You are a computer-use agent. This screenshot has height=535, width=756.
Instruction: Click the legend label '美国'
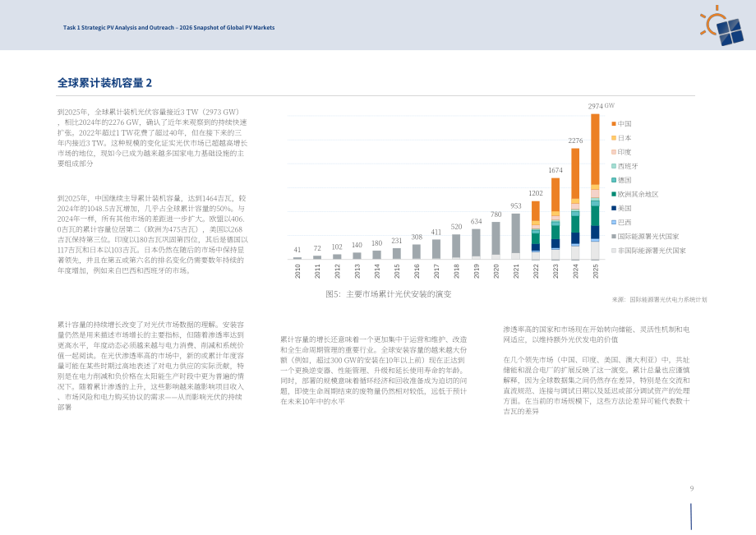pyautogui.click(x=625, y=208)
